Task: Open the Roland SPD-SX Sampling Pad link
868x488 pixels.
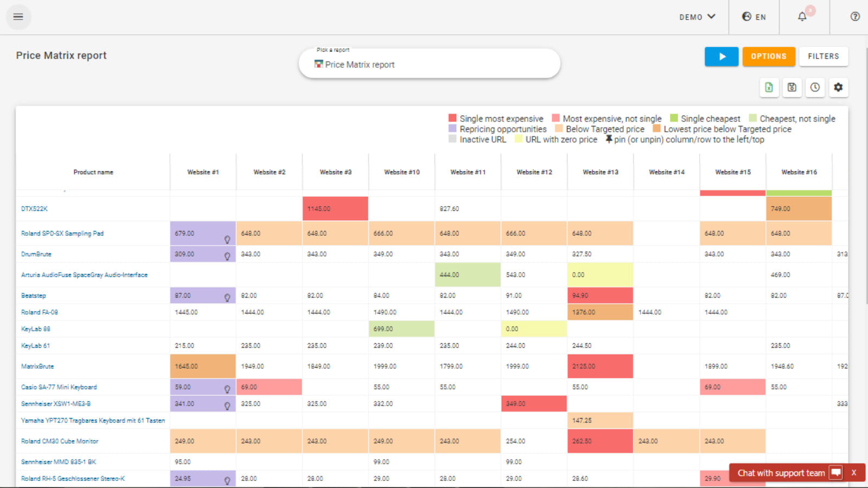Action: [x=62, y=234]
